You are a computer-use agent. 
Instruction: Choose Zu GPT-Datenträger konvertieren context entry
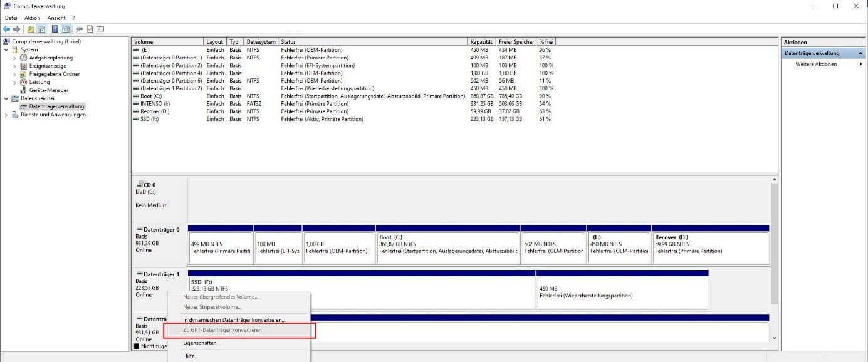pos(239,330)
